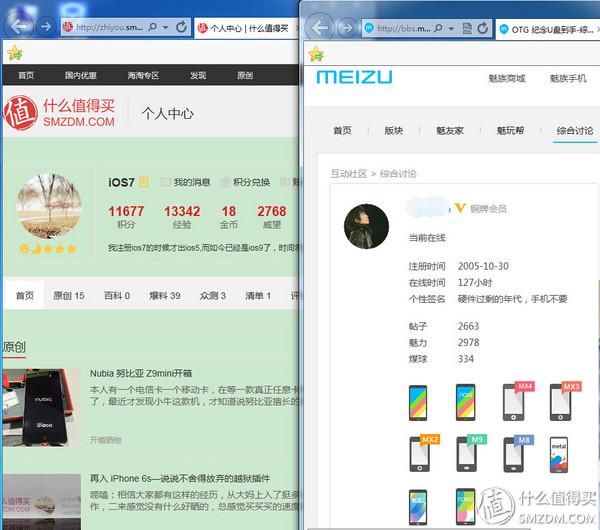Select the 爆料 39 profile tab

click(x=165, y=295)
